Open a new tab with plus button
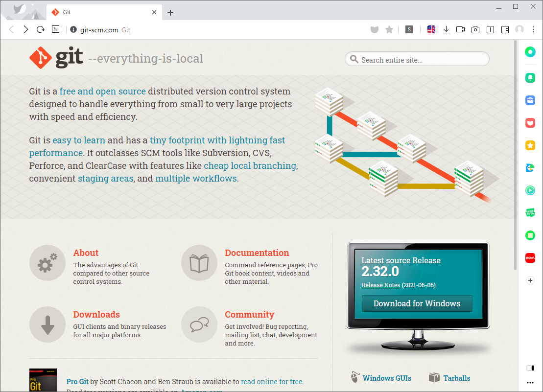The height and width of the screenshot is (392, 543). coord(170,13)
